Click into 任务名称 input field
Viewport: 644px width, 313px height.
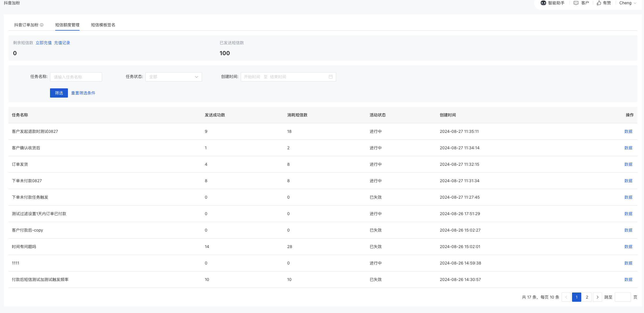tap(76, 77)
